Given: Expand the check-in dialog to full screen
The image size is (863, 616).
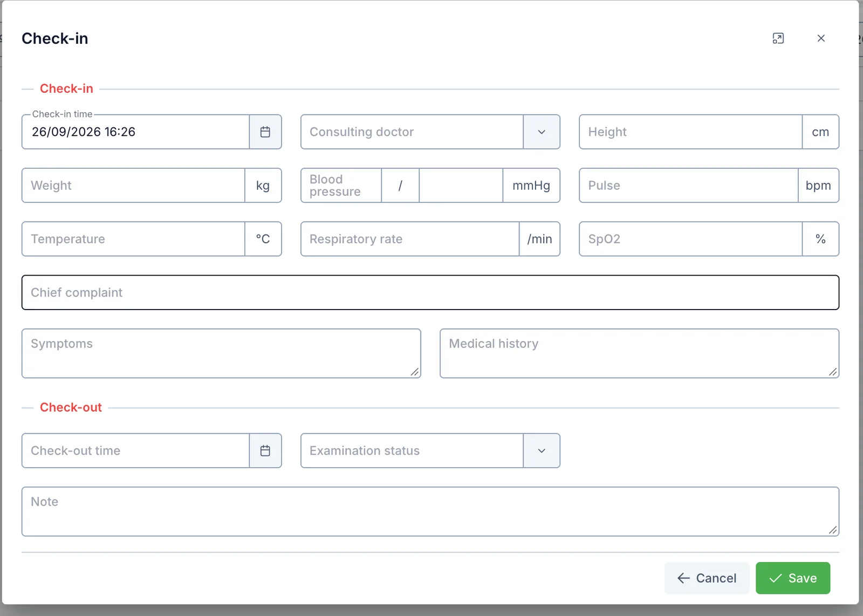Looking at the screenshot, I should click(x=778, y=38).
